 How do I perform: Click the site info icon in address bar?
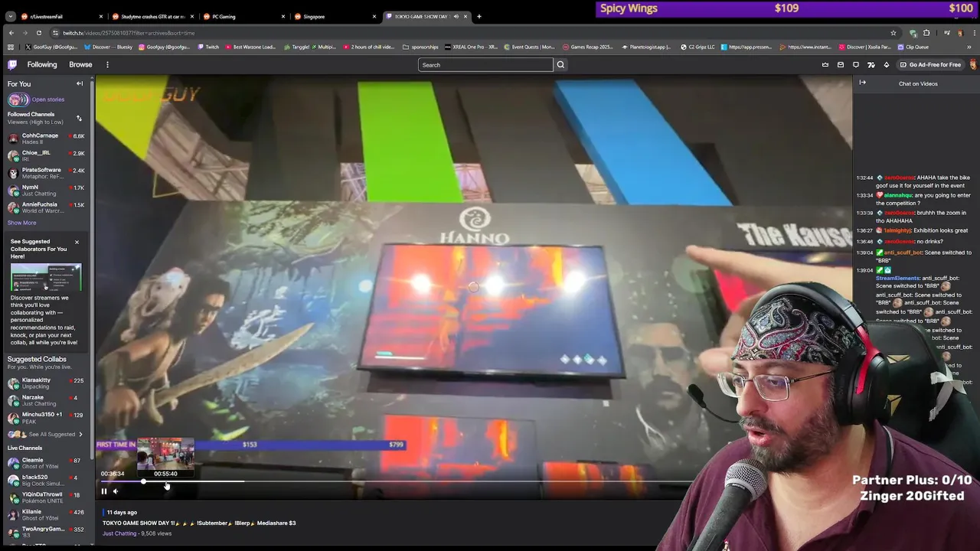pos(55,33)
